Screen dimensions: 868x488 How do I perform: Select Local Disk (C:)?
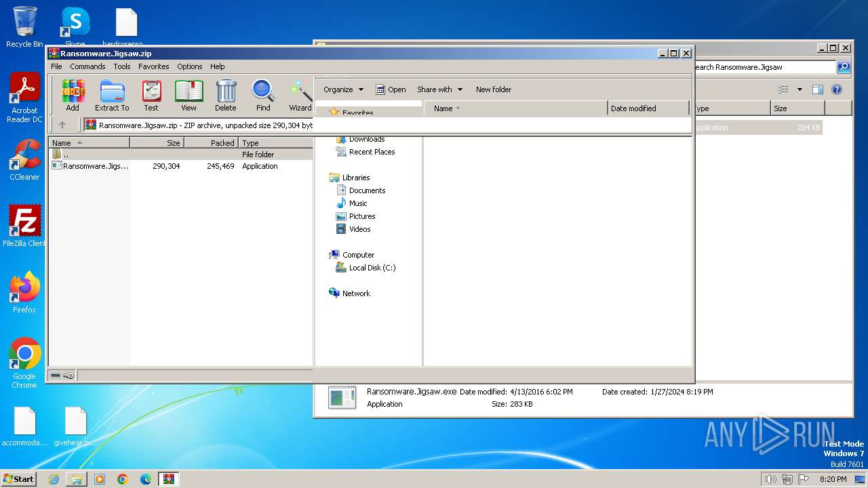(366, 268)
